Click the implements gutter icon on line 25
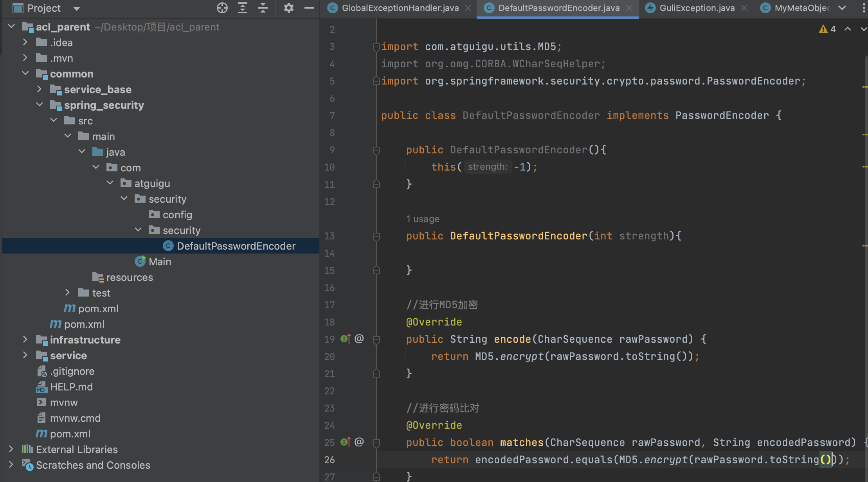Image resolution: width=868 pixels, height=482 pixels. pyautogui.click(x=346, y=442)
